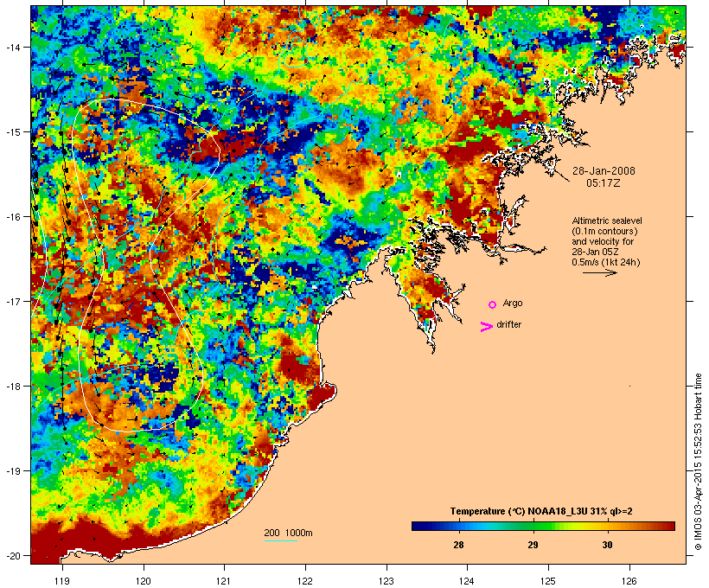Click latitude axis label '-17'

13,301
